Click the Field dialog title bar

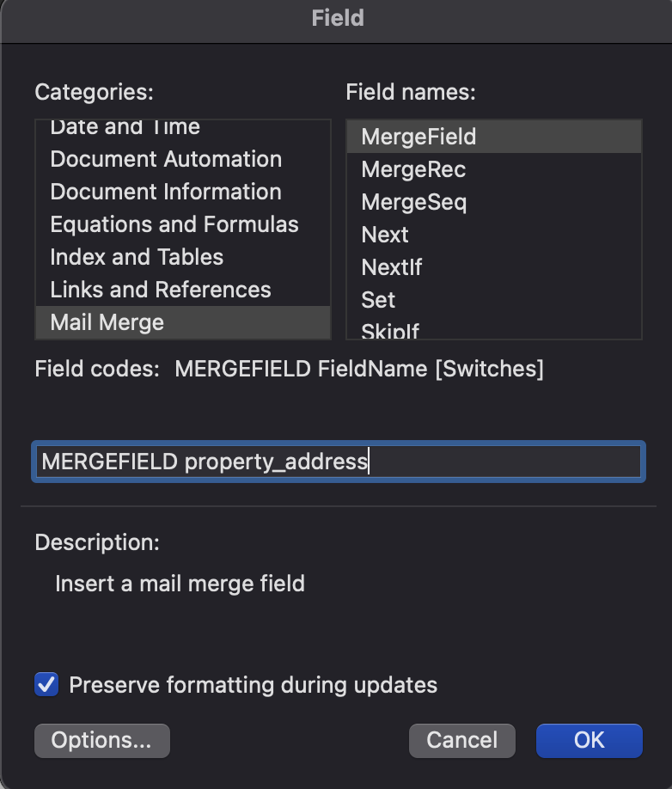coord(337,19)
